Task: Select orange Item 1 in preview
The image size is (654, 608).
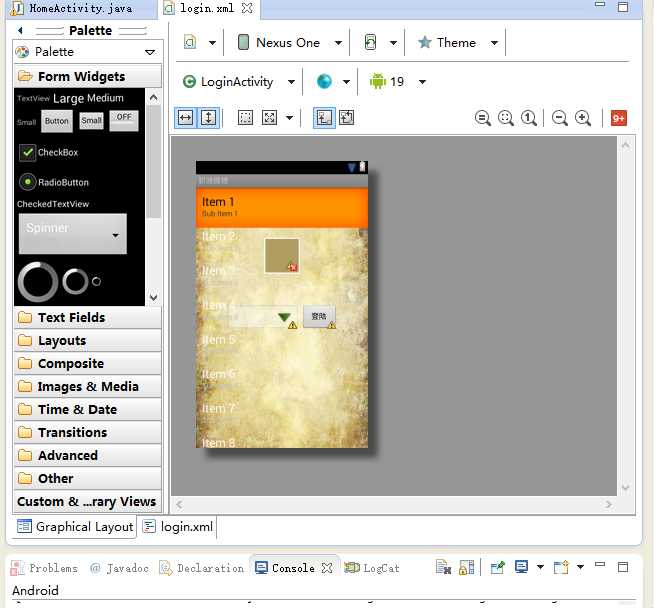Action: coord(282,207)
